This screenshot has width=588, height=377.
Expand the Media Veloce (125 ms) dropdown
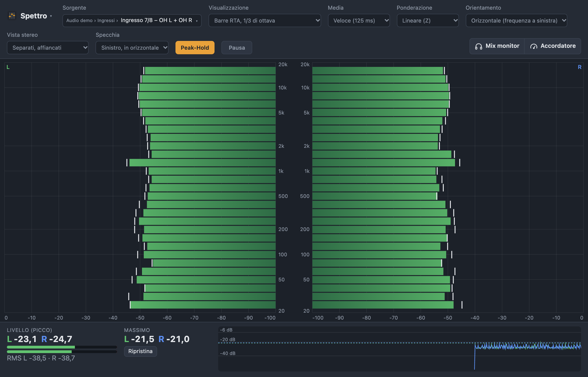(x=359, y=21)
